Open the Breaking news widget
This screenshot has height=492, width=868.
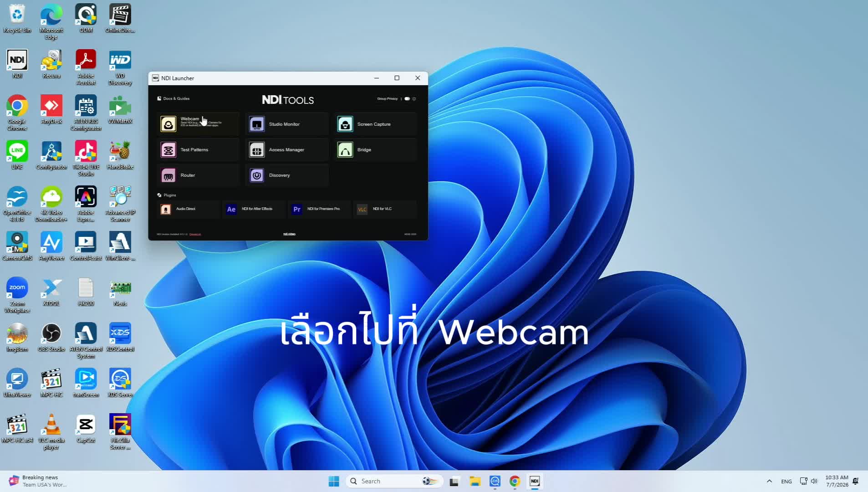point(38,481)
